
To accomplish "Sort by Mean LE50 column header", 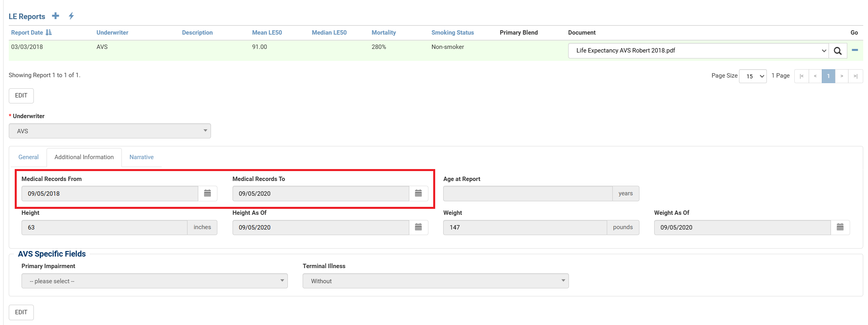I will [x=267, y=33].
